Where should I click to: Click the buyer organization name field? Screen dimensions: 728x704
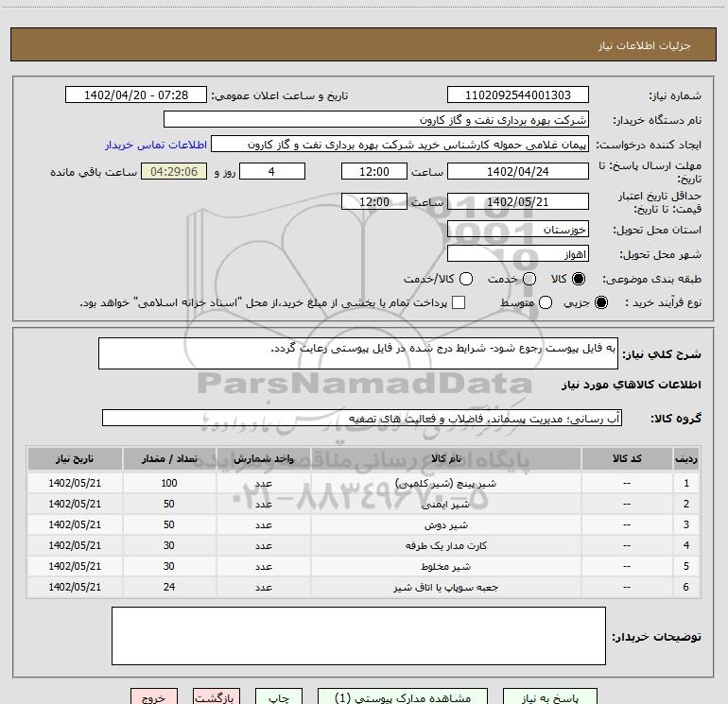pyautogui.click(x=376, y=120)
